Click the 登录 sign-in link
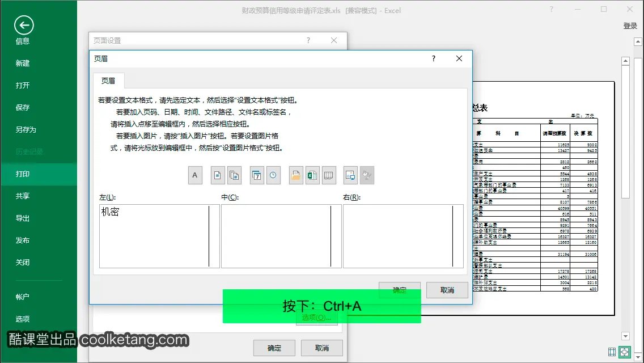 click(x=630, y=26)
